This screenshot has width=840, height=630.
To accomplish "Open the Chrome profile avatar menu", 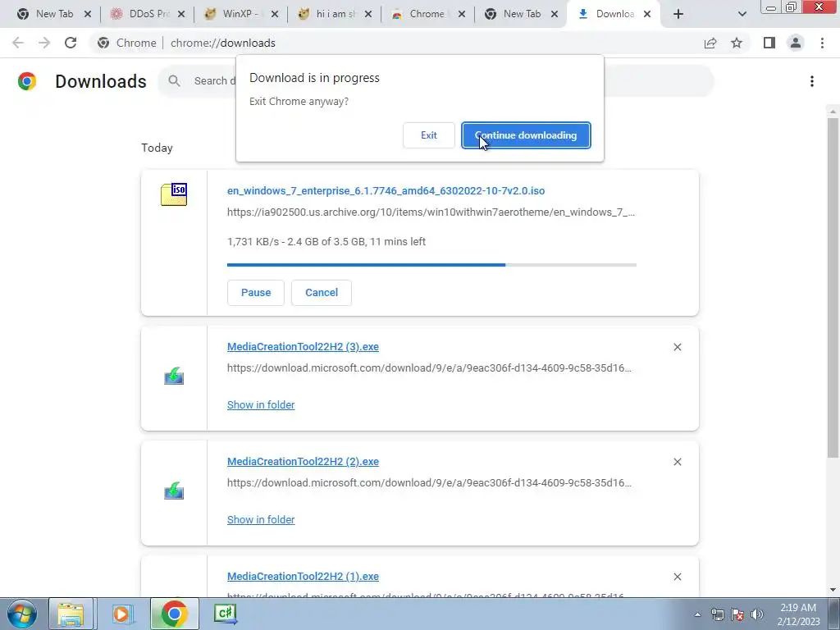I will 796,43.
